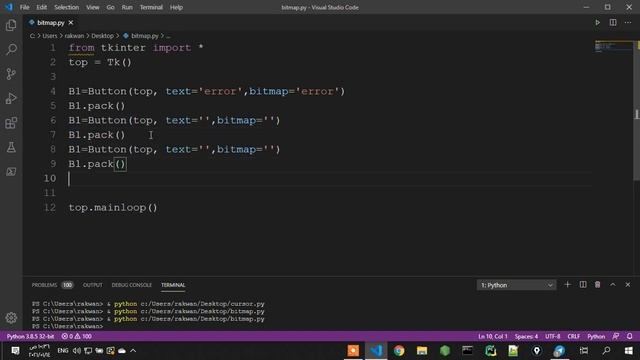The height and width of the screenshot is (360, 640).
Task: Switch to the Debug Console tab
Action: 131,285
